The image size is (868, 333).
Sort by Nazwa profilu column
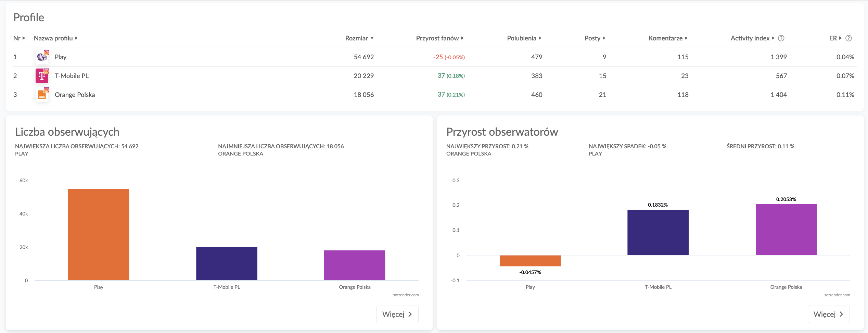click(55, 38)
